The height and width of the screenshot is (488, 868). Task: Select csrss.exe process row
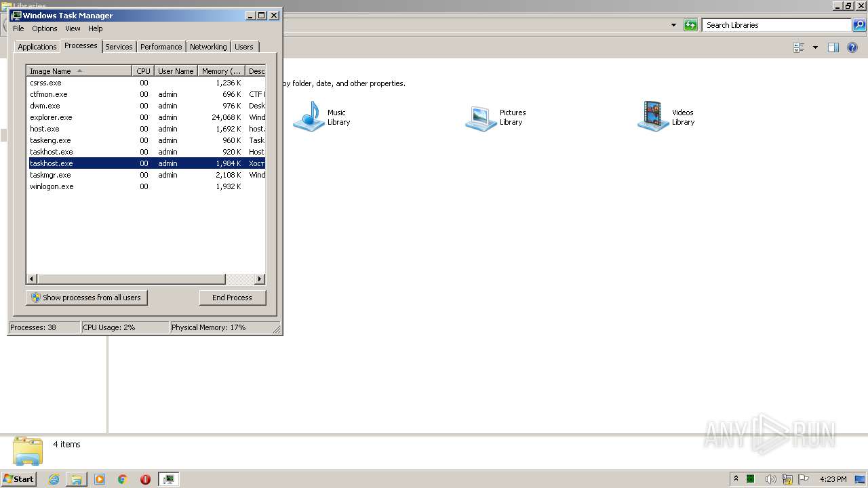click(x=146, y=83)
